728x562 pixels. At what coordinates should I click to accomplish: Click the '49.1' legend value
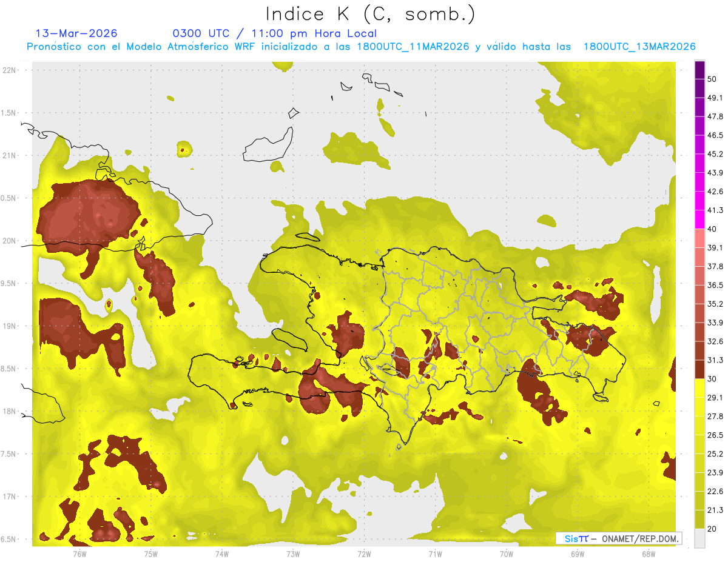click(715, 98)
